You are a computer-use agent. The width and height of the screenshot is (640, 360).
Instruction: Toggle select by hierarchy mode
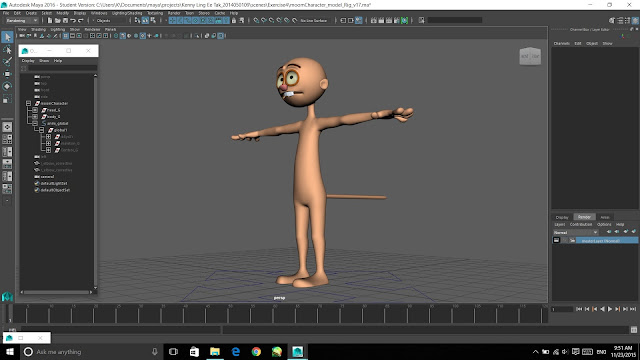click(137, 20)
